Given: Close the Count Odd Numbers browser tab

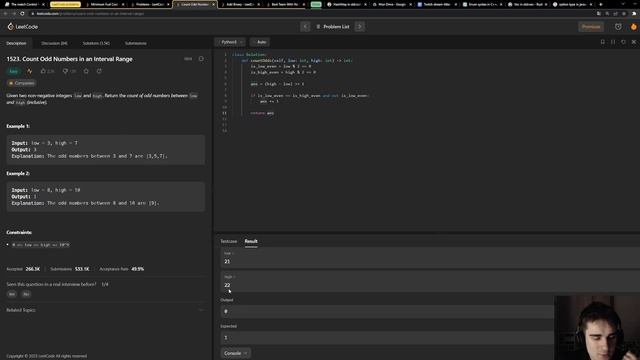Looking at the screenshot, I should coord(213,4).
